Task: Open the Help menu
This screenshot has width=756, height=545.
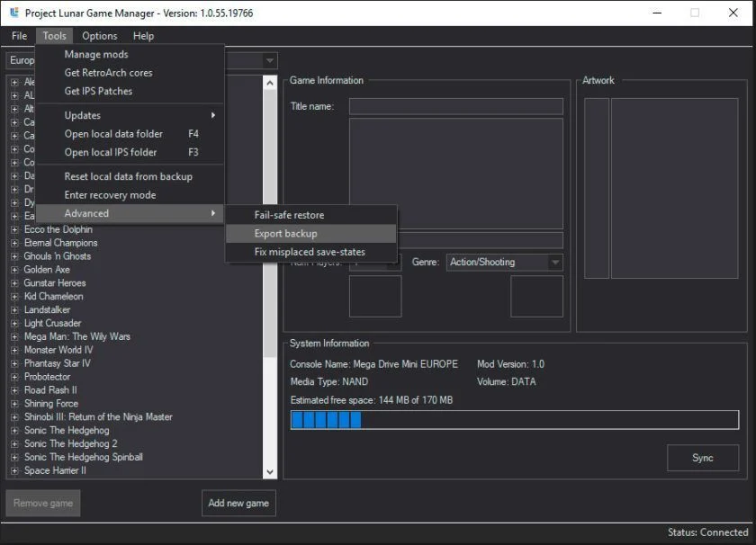Action: (x=143, y=36)
